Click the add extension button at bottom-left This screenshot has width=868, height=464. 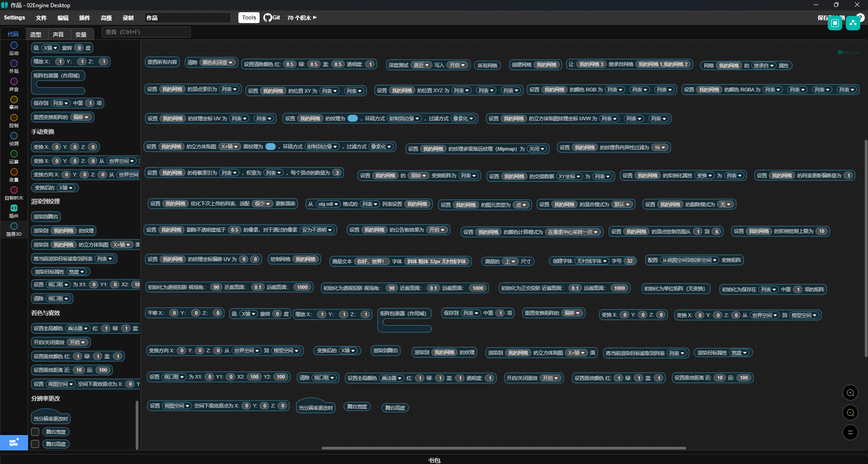(x=14, y=442)
